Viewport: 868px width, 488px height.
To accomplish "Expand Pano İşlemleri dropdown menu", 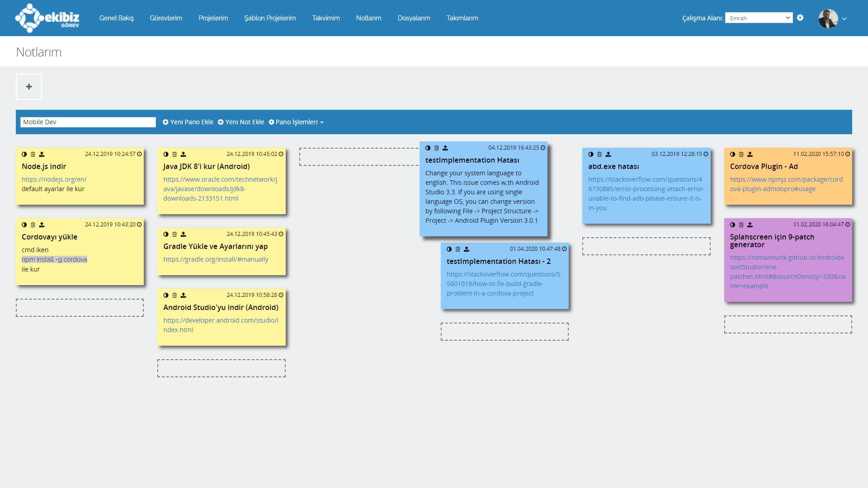I will click(x=296, y=122).
